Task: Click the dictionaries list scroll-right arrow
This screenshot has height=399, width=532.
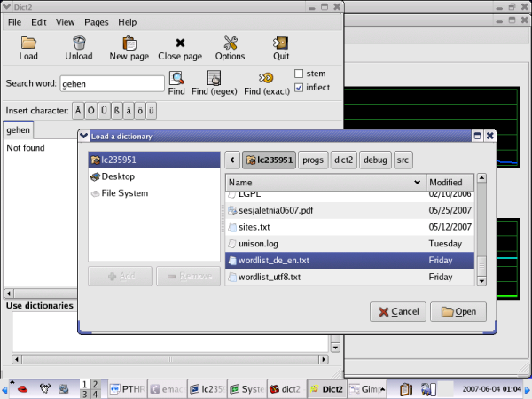Action: 324,359
